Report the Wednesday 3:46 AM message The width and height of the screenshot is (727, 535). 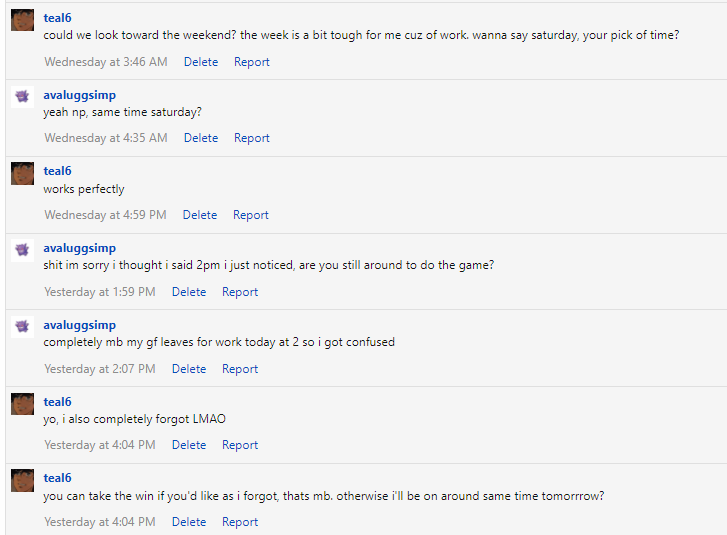point(251,62)
